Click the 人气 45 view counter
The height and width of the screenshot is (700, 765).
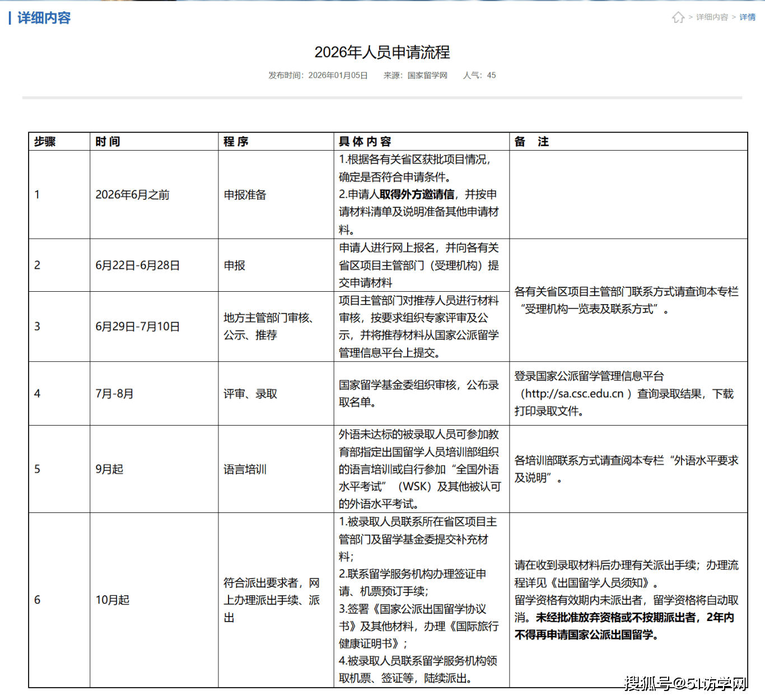pos(479,75)
